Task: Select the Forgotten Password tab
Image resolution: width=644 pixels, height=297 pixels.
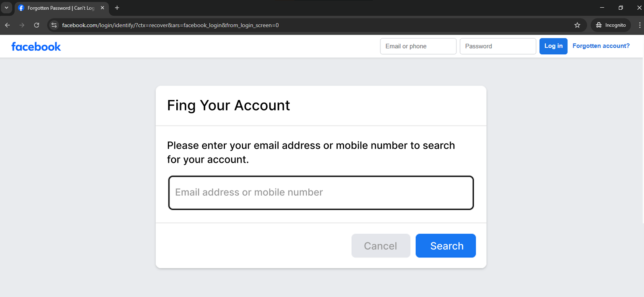Action: coord(61,8)
